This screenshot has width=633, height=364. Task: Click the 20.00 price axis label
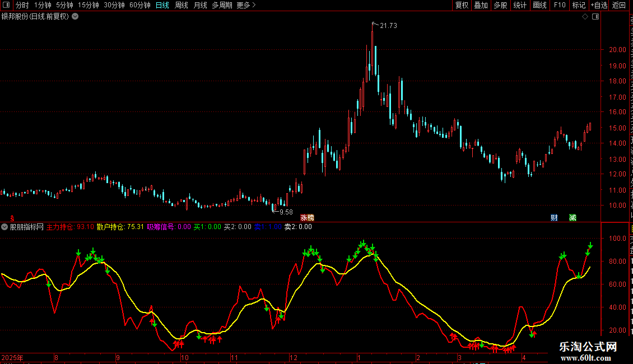[x=618, y=50]
